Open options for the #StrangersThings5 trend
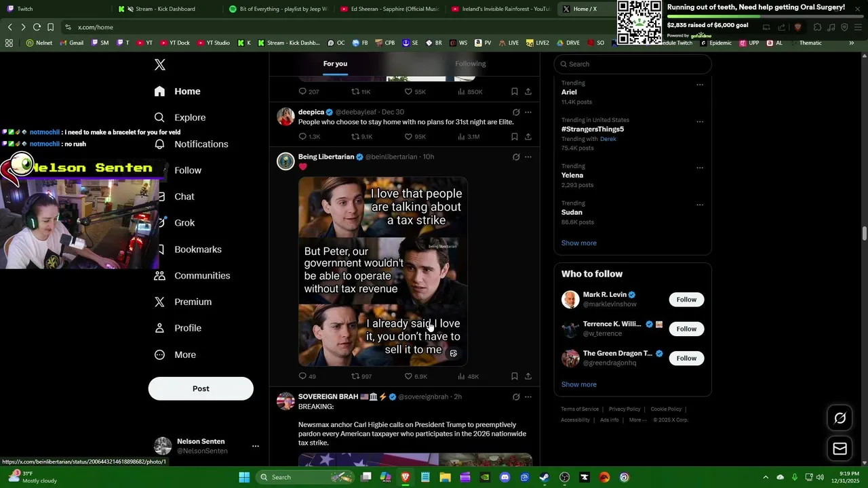868x488 pixels. point(700,122)
